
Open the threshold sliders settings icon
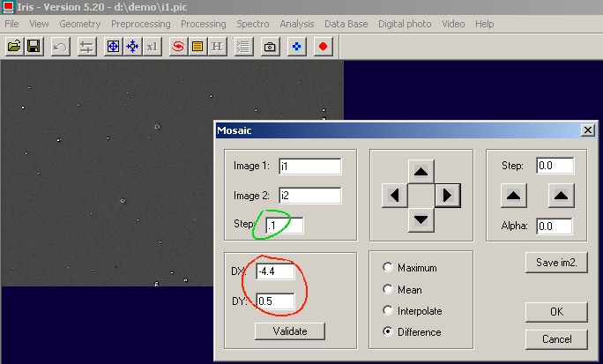click(x=86, y=47)
